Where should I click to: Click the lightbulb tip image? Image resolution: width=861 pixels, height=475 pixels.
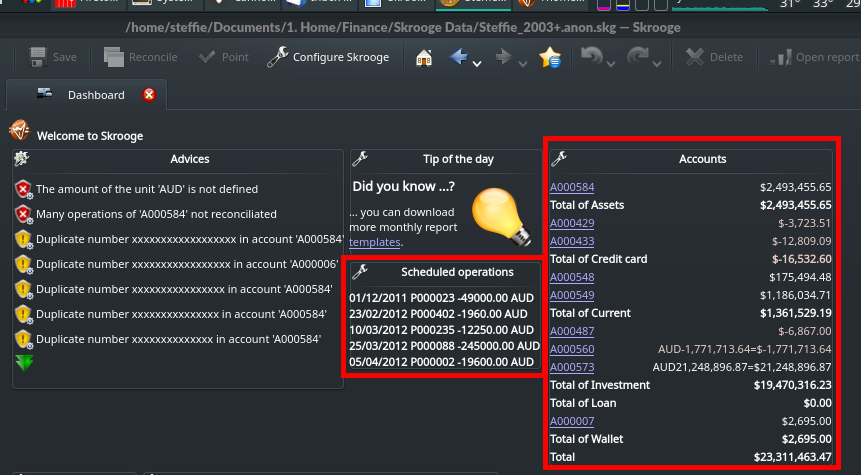pos(501,216)
